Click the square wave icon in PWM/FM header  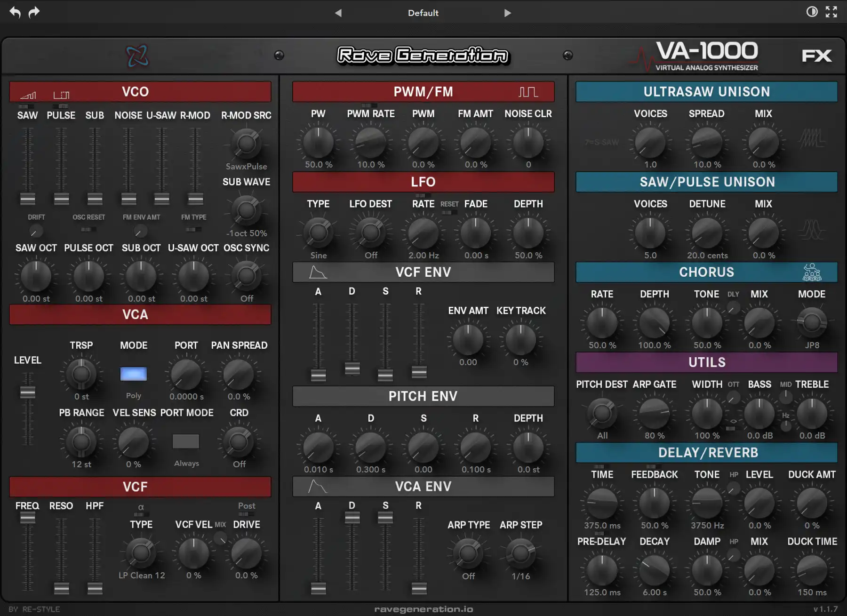(528, 92)
